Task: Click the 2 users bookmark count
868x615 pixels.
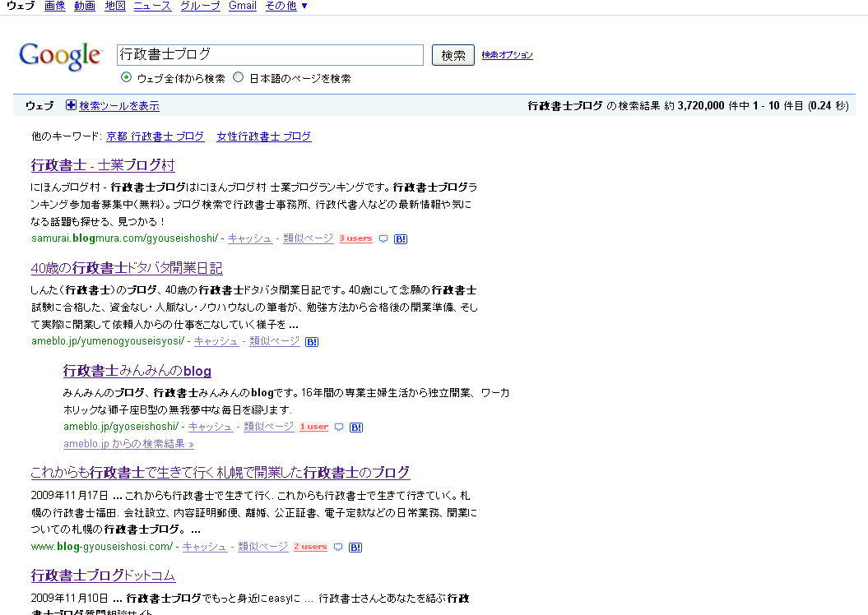Action: (x=310, y=547)
